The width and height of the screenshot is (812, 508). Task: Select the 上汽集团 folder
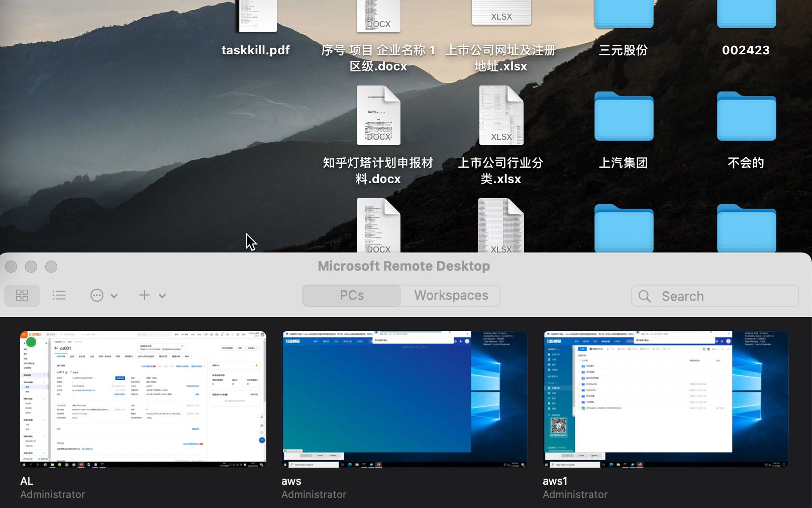click(x=624, y=116)
